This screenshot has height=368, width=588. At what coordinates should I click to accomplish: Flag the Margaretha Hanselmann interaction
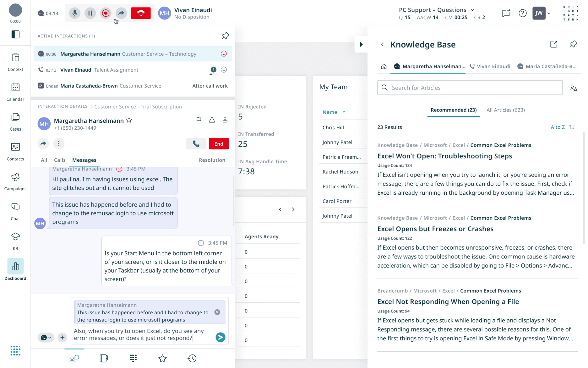click(199, 120)
